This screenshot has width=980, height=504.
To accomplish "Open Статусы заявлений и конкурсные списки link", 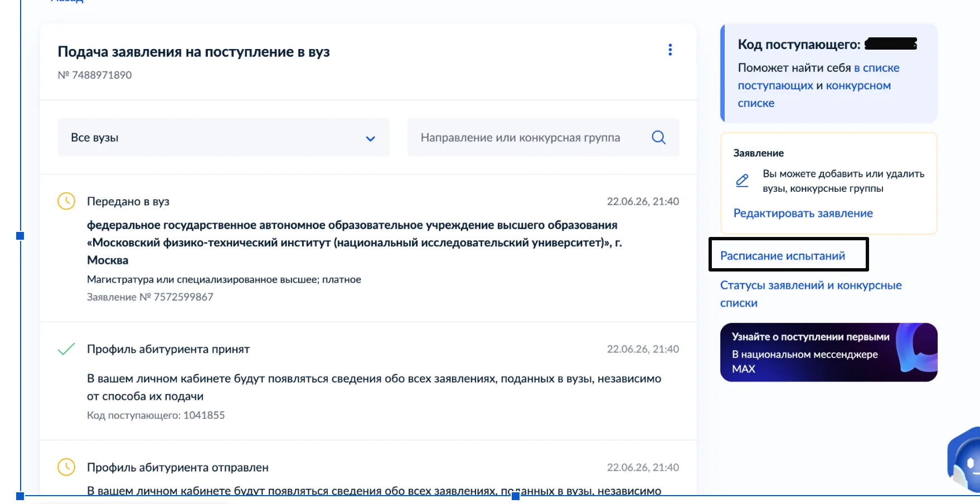I will click(x=811, y=294).
